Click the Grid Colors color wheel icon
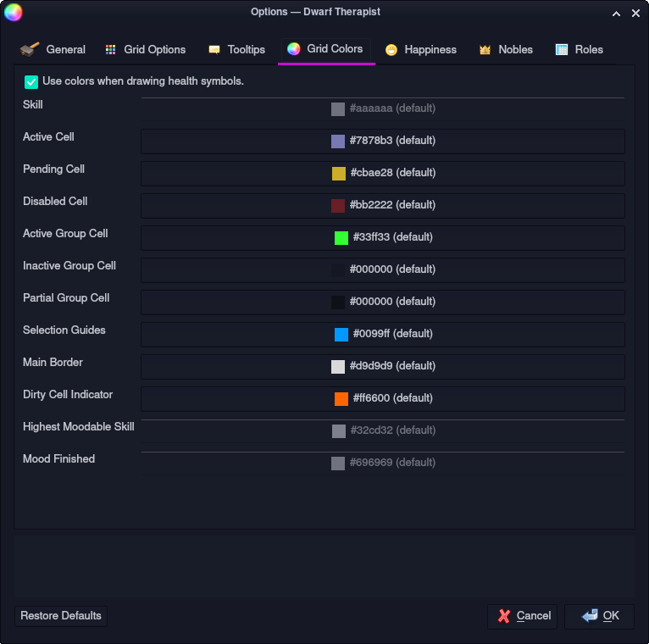Image resolution: width=649 pixels, height=644 pixels. 293,49
